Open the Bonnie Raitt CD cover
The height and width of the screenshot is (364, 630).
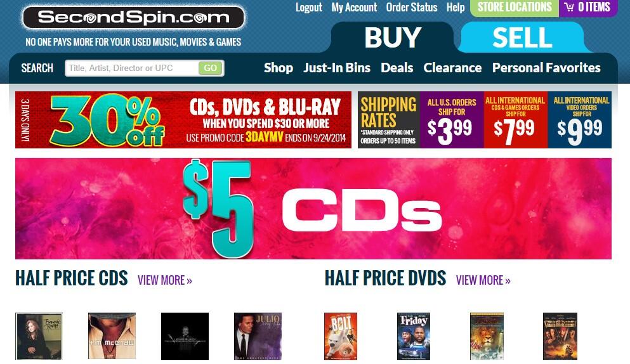click(39, 336)
